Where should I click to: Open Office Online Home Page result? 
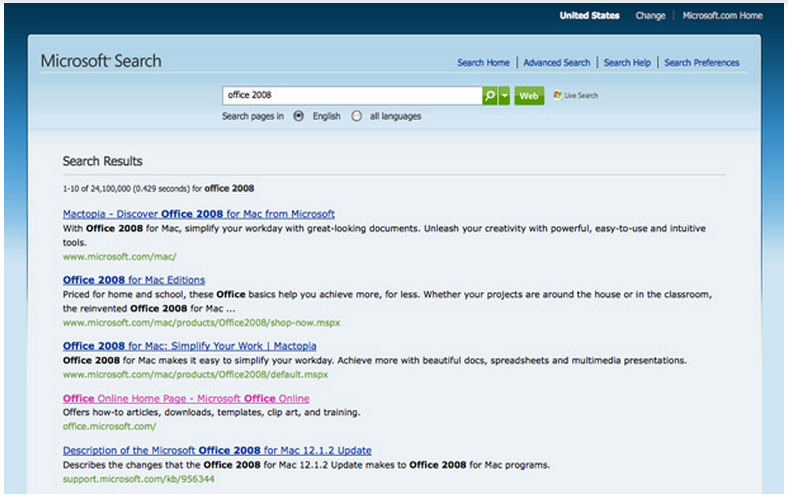click(186, 399)
